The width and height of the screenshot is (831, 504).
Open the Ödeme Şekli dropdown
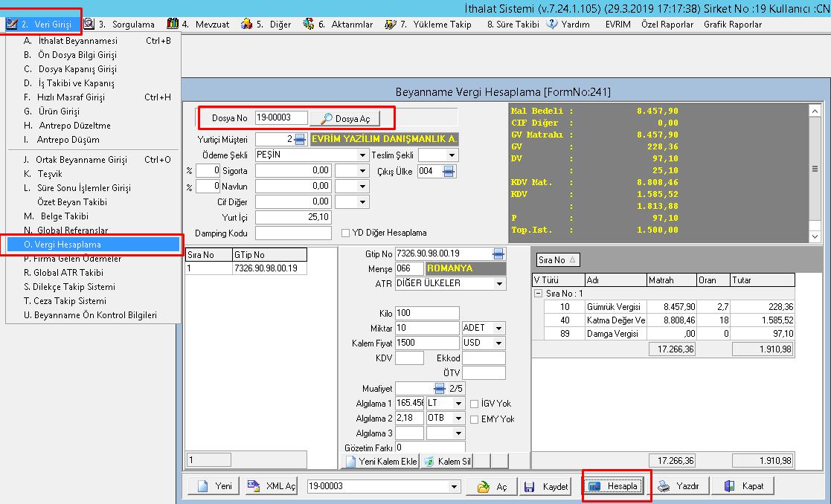362,155
